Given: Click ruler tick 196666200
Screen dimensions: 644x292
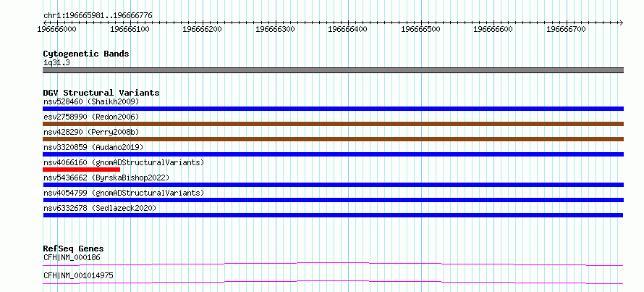Looking at the screenshot, I should pos(203,30).
